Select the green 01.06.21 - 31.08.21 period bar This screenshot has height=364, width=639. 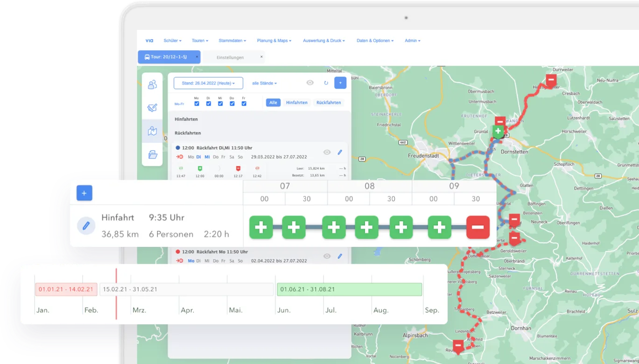pos(349,289)
